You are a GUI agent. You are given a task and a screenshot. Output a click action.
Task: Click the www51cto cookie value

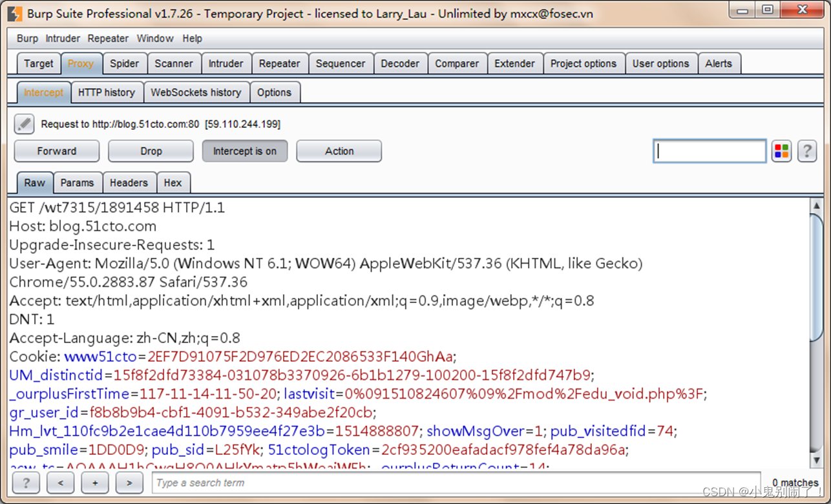[x=300, y=357]
